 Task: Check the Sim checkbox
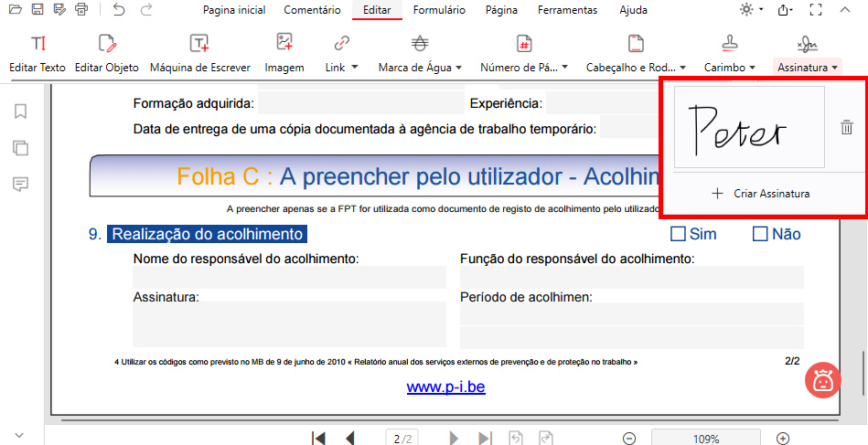point(678,235)
